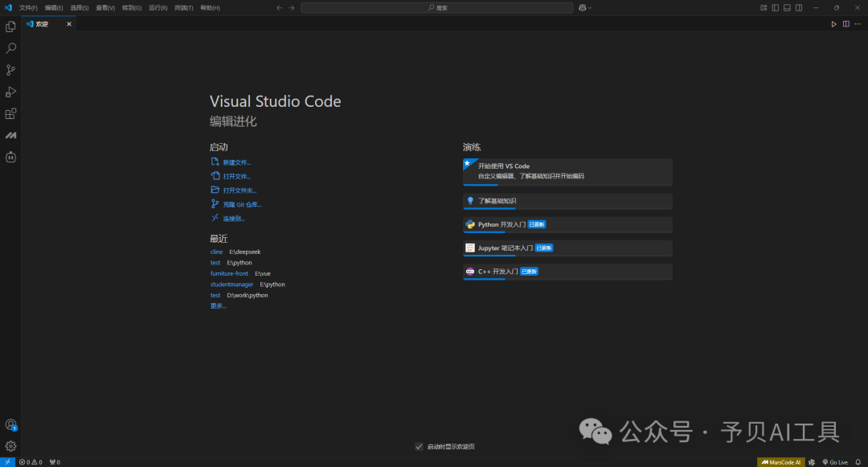868x467 pixels.
Task: Select the 欢迎 editor tab
Action: coord(48,24)
